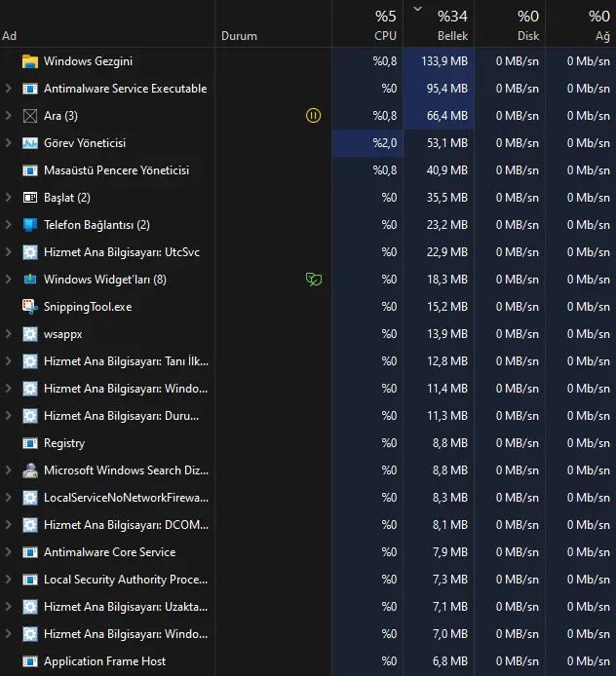Click the 95,4 MB memory value

[447, 89]
